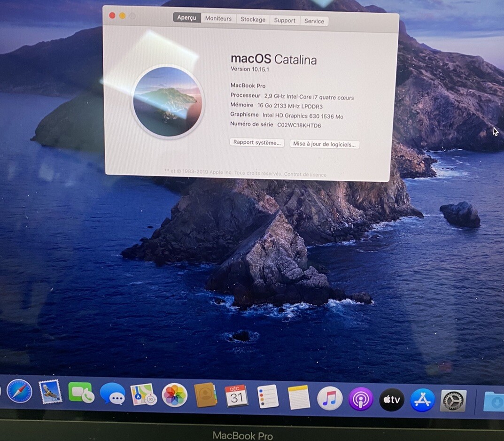504x441 pixels.
Task: Launch the Music app
Action: [x=330, y=399]
